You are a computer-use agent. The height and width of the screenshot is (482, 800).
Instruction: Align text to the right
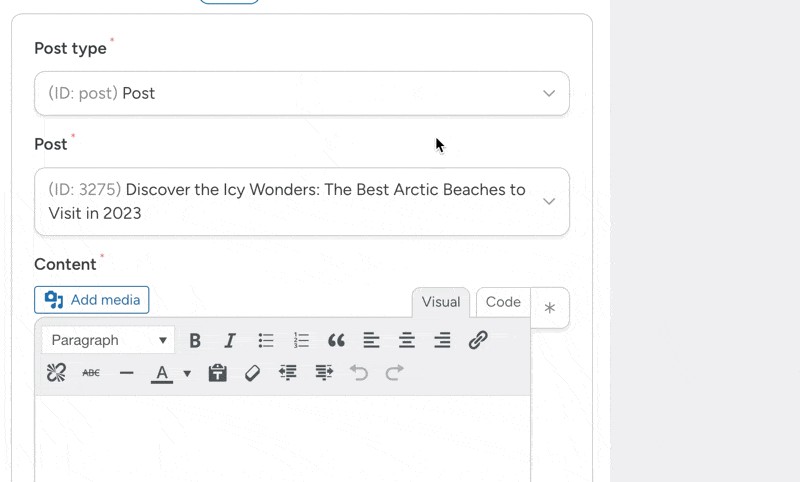tap(442, 341)
